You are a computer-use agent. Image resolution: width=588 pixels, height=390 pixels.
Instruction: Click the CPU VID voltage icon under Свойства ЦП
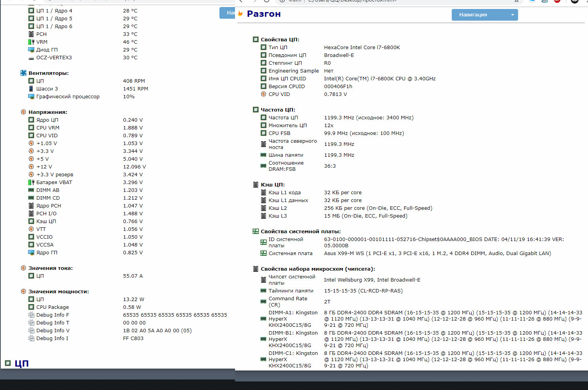[x=264, y=94]
